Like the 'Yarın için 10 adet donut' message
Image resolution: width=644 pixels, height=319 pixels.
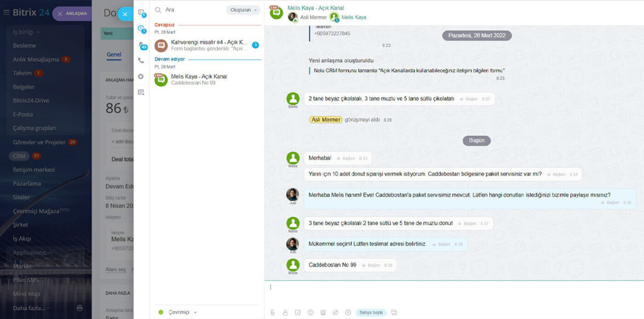(556, 174)
